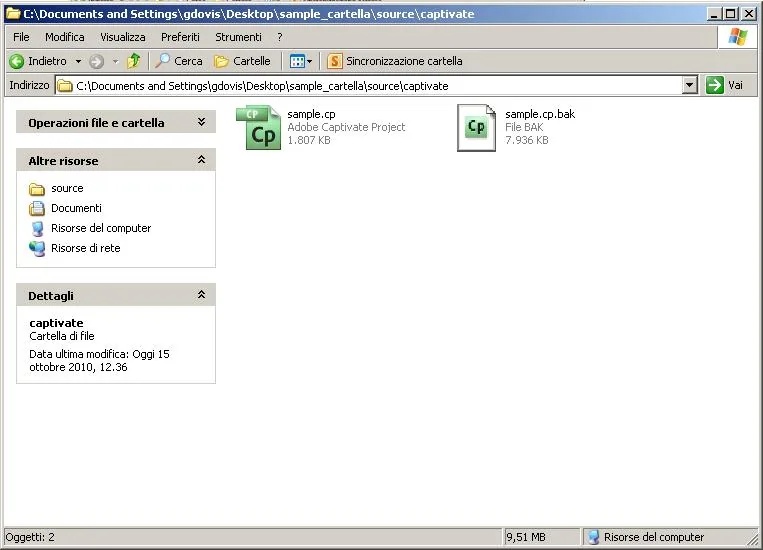The image size is (763, 550).
Task: Click the Cartelle button label
Action: (252, 61)
